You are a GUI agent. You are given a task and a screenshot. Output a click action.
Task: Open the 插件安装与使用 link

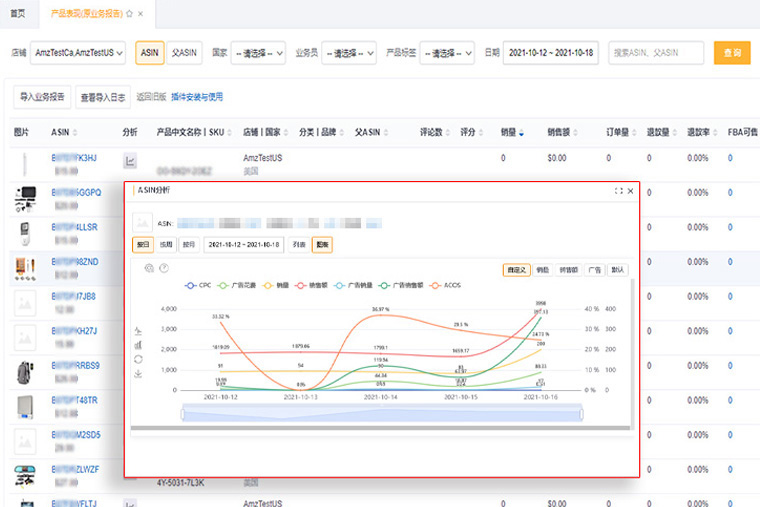coord(196,97)
